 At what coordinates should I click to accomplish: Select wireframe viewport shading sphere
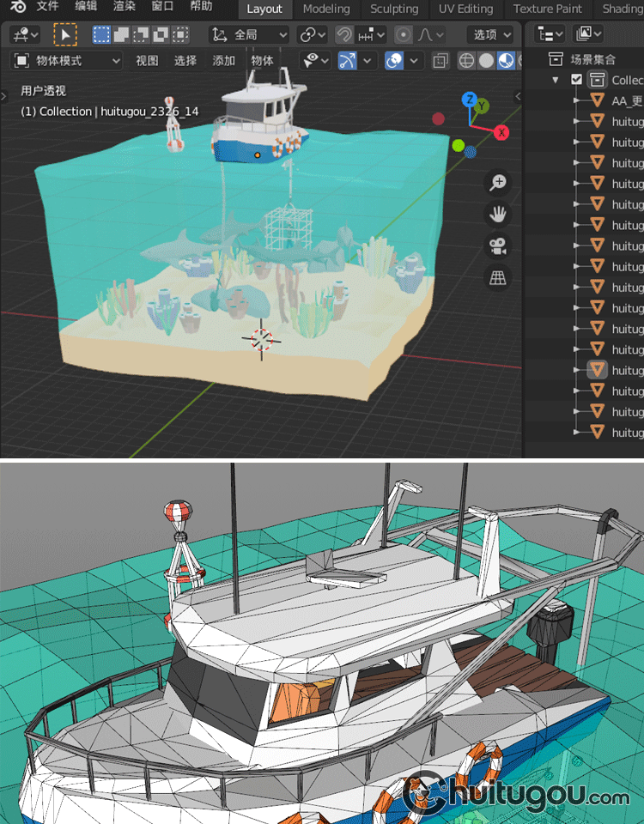(x=466, y=61)
